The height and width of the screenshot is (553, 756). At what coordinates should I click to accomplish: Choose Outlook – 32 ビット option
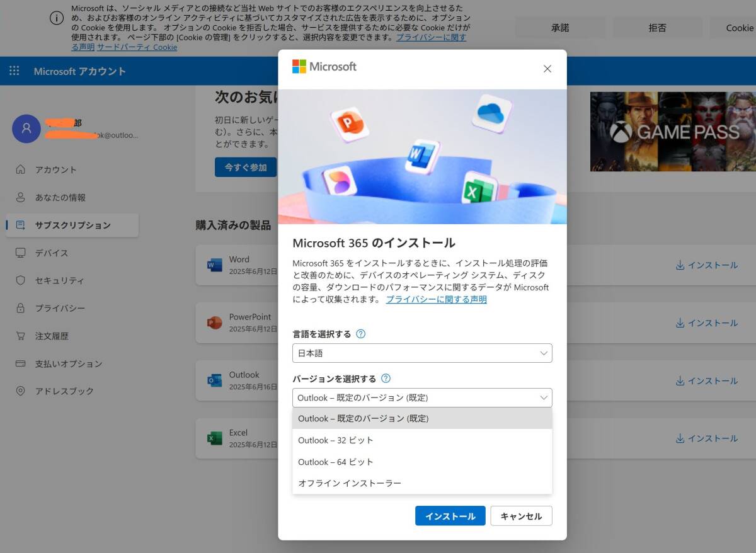(x=422, y=440)
